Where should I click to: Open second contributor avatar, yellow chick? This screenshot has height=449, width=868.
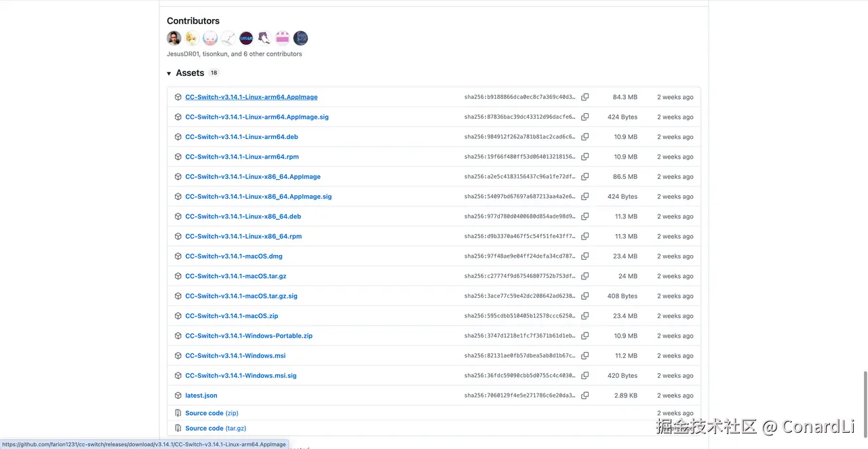tap(192, 38)
